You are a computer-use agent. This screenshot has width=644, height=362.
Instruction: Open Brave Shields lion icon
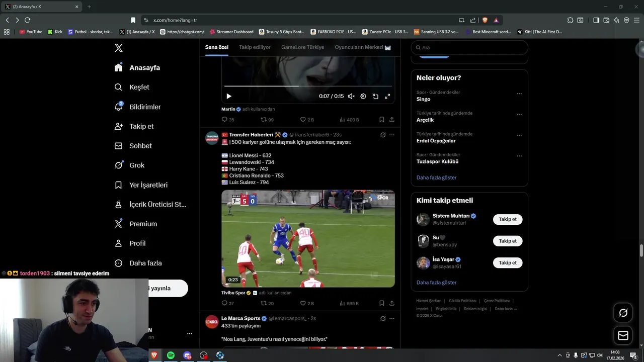tap(485, 20)
